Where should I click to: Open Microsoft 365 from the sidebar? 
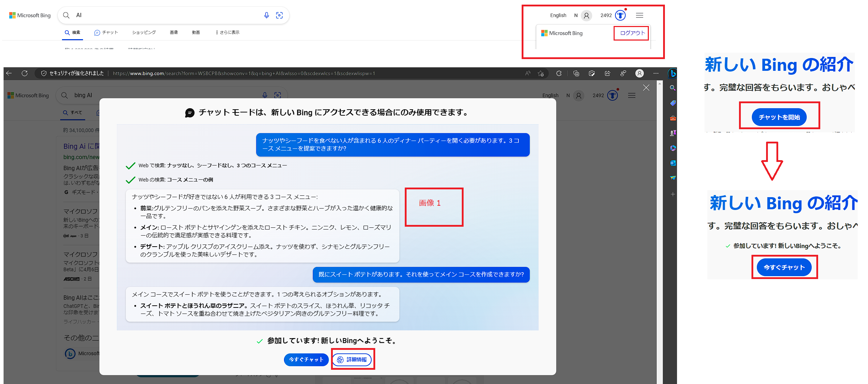click(673, 148)
